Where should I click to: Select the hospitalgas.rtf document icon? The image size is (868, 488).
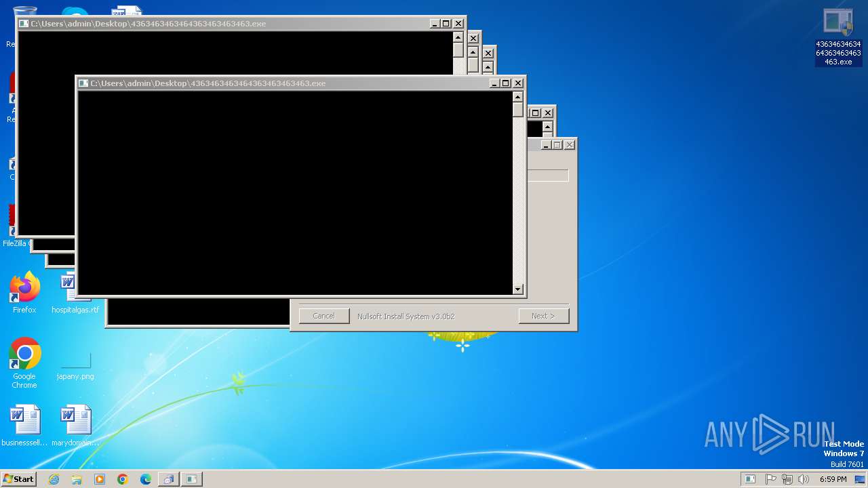click(x=75, y=293)
